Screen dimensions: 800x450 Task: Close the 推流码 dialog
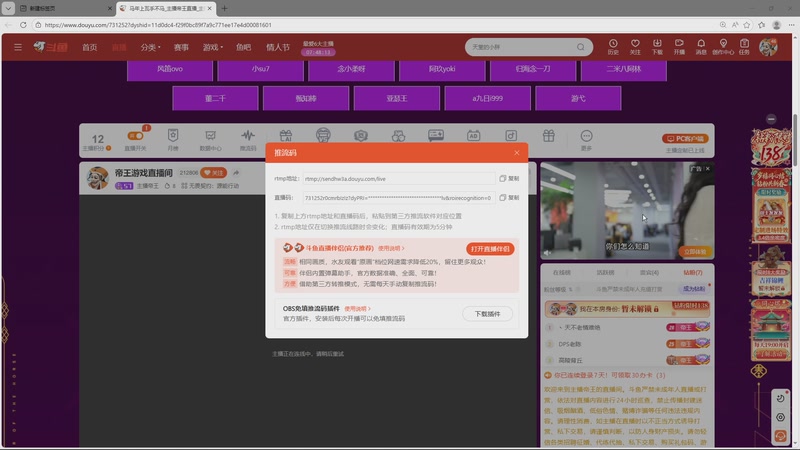point(516,153)
